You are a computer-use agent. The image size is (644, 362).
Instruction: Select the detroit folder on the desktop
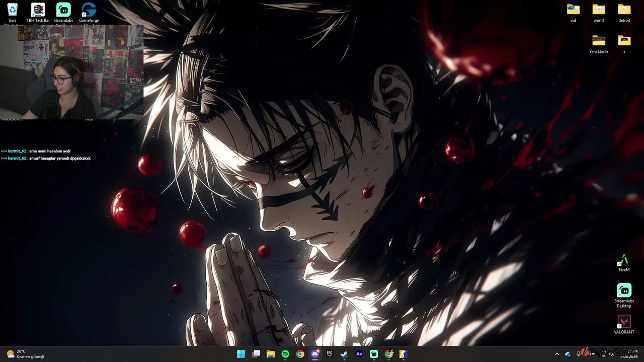point(624,13)
